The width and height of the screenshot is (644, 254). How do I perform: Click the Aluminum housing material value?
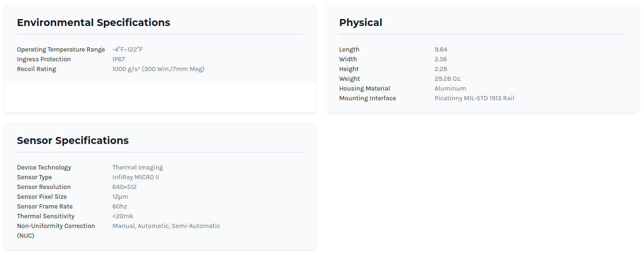pyautogui.click(x=450, y=89)
